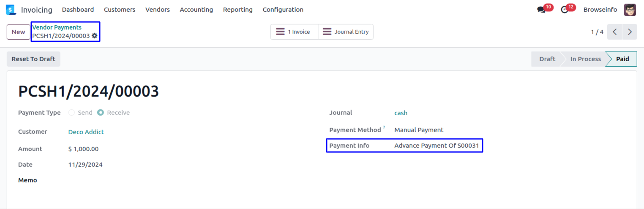This screenshot has height=209, width=644.
Task: Click the Draft stage in the status bar
Action: click(x=547, y=59)
